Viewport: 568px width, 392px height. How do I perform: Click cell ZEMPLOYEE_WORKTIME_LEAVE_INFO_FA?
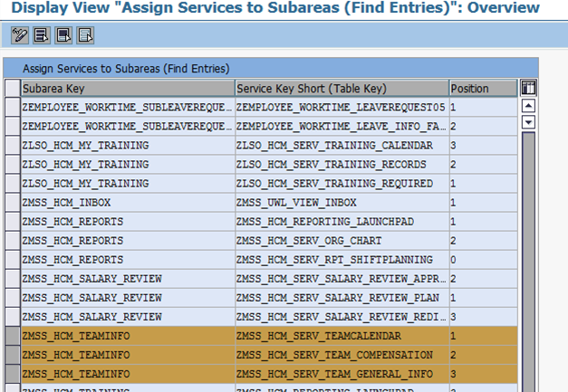(x=342, y=127)
